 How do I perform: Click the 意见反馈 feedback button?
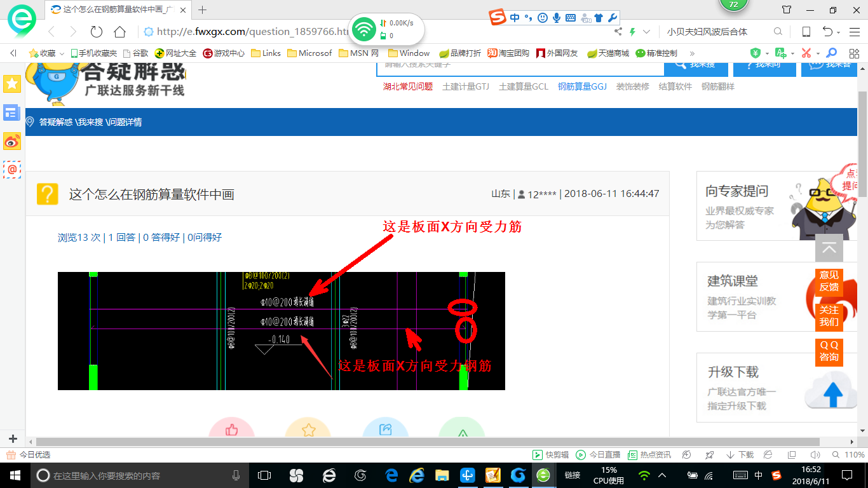[829, 281]
